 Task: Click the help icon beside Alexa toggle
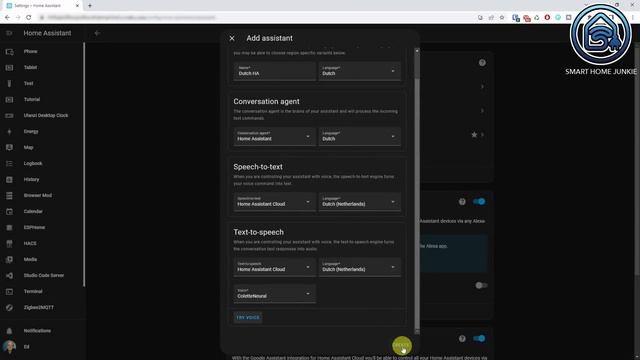[x=462, y=202]
